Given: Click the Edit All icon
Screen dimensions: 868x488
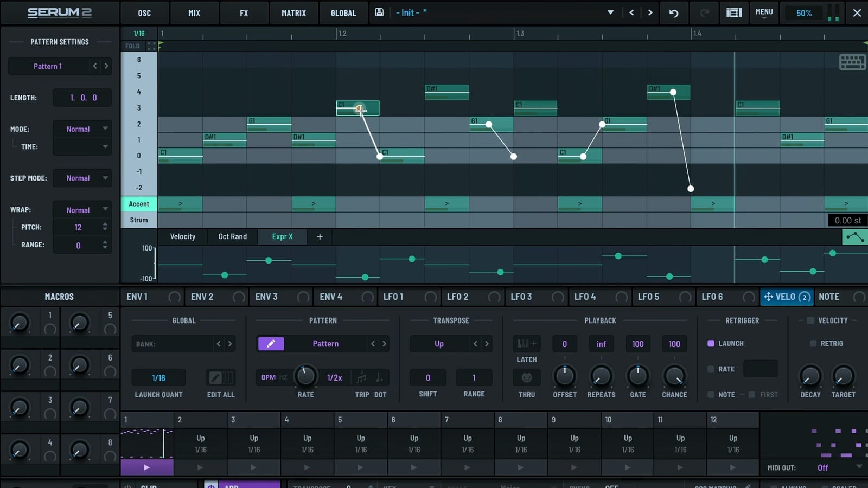Looking at the screenshot, I should tap(221, 377).
